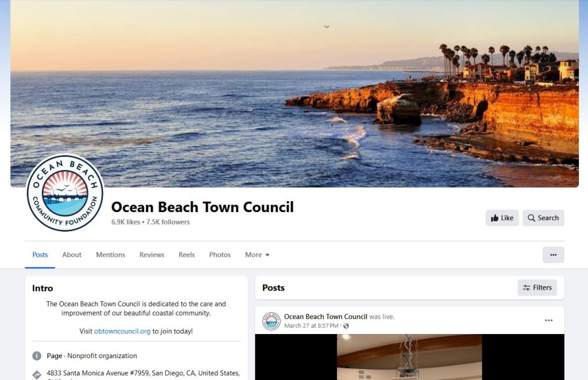Click the globe public-audience icon on the post
Screen dimensions: 588x380
pos(346,326)
